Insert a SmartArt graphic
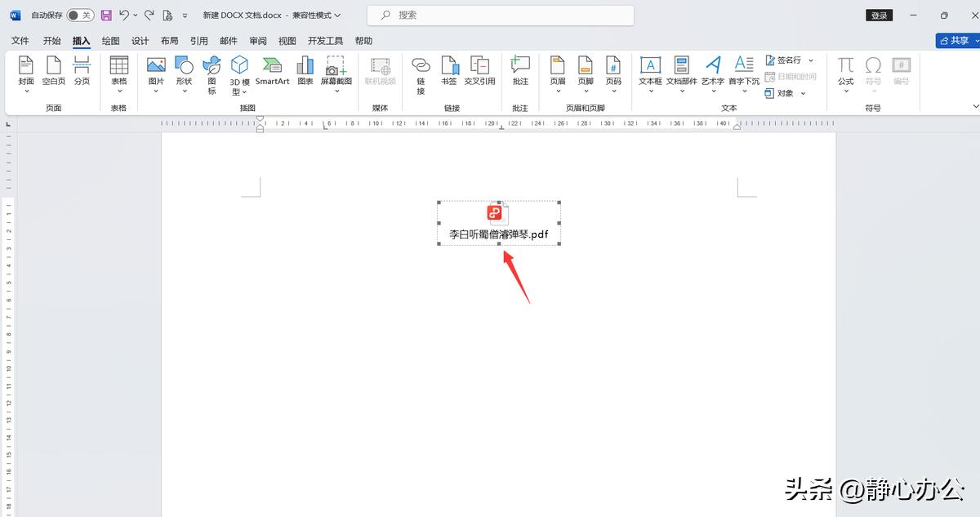The height and width of the screenshot is (517, 980). coord(272,70)
